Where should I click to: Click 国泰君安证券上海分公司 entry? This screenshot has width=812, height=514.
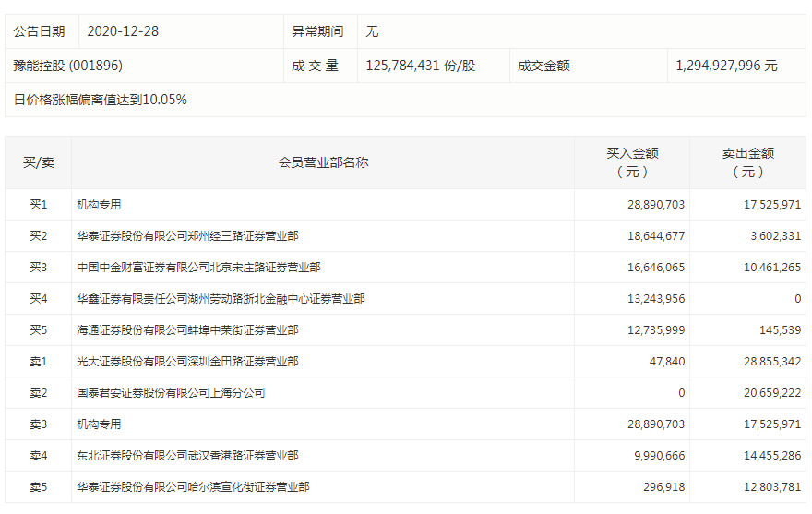tap(171, 393)
